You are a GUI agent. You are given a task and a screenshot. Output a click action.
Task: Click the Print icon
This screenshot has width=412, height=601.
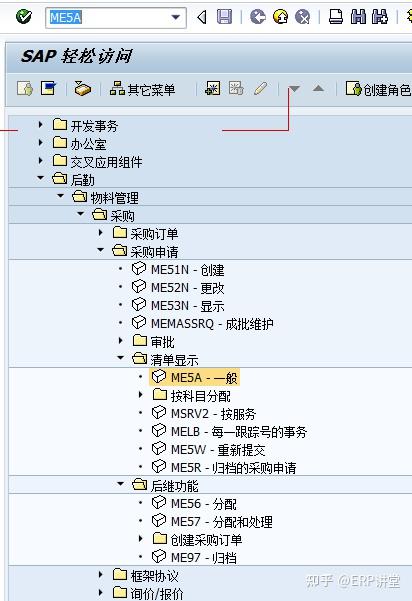336,17
